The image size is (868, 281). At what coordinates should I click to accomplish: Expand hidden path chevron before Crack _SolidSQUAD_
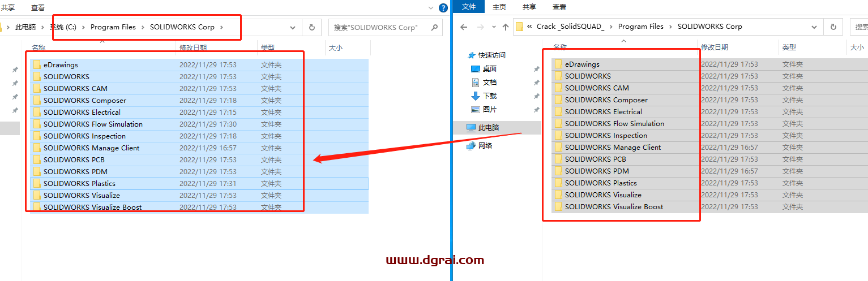[530, 27]
